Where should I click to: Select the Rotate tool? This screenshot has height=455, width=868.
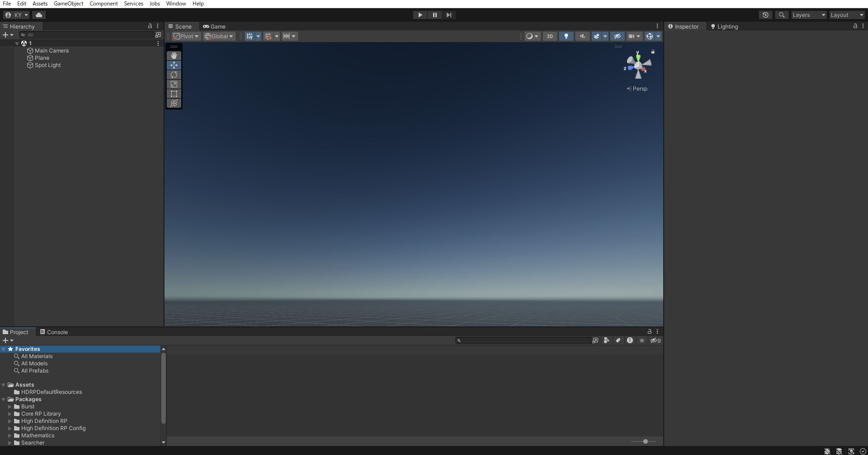(174, 75)
